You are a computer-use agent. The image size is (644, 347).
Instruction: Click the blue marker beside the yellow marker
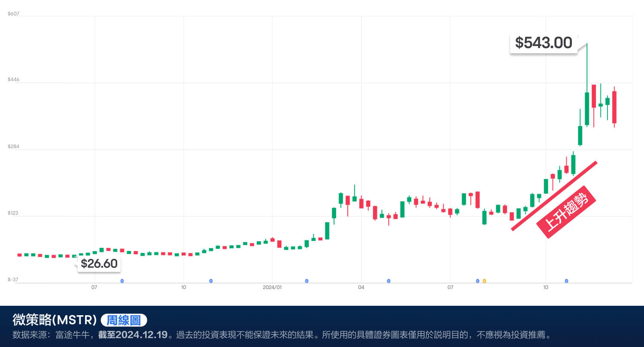pos(477,281)
